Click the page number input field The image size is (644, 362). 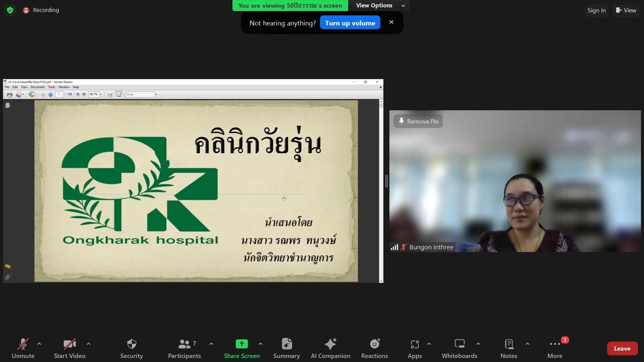pos(59,95)
